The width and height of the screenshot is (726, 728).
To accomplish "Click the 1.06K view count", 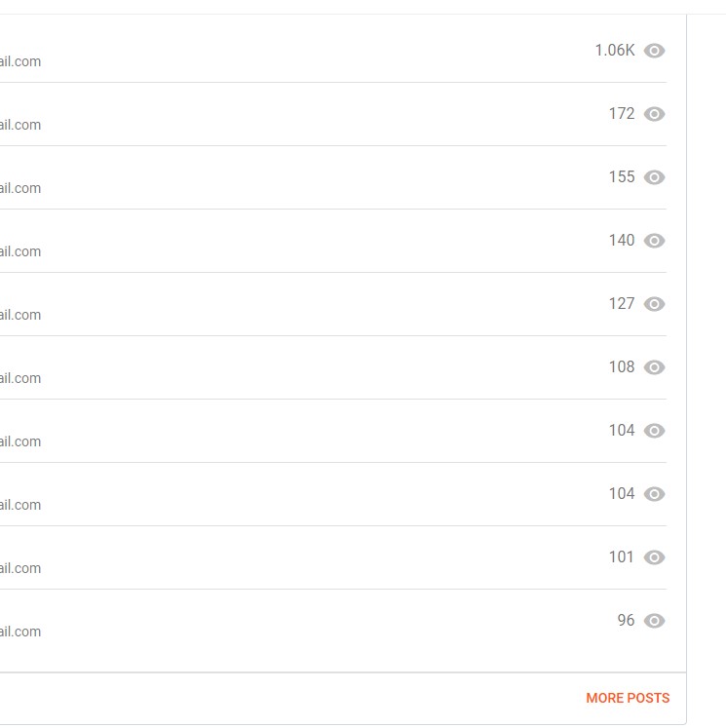I will coord(614,51).
